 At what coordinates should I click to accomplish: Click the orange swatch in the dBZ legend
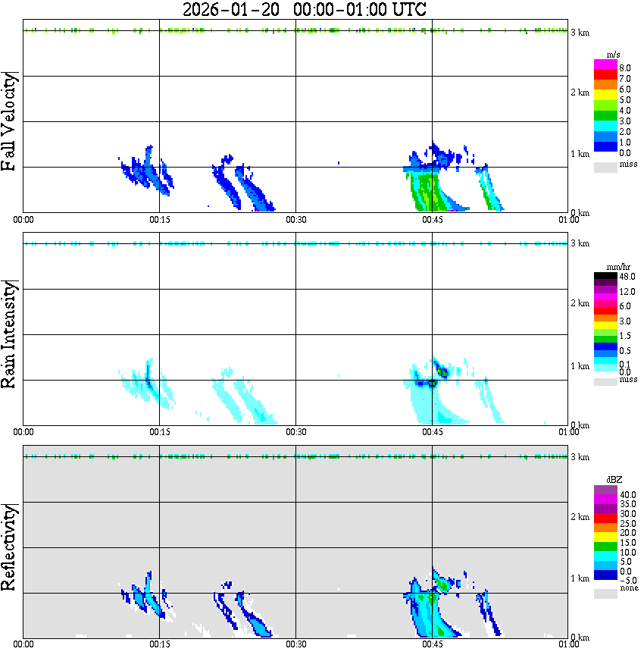click(605, 528)
